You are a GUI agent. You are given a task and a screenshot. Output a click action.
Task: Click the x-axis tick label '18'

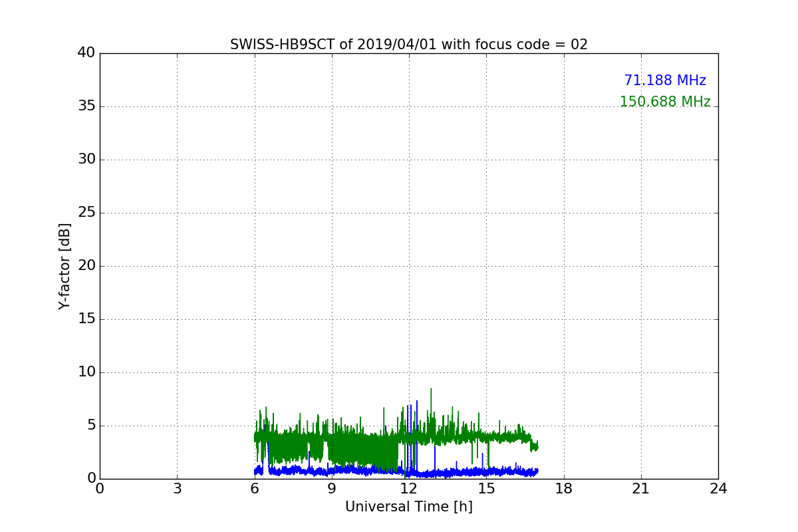click(x=564, y=489)
